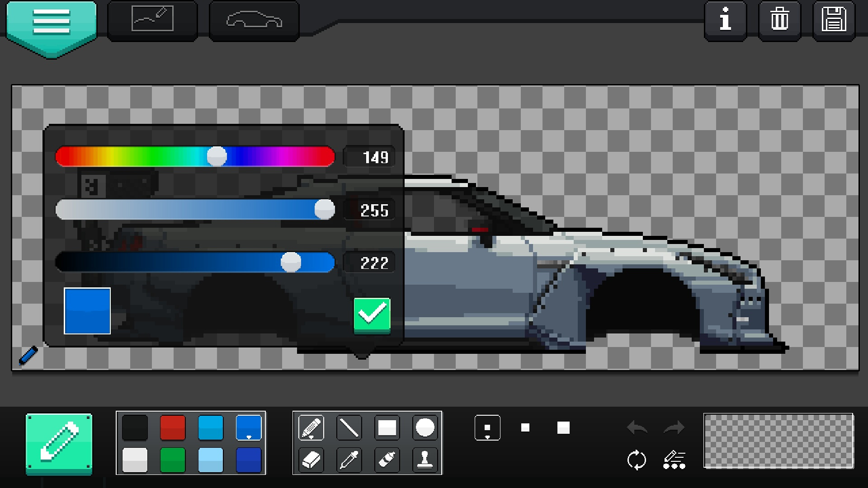Click the hue slider handle
Viewport: 868px width, 488px height.
[x=217, y=156]
